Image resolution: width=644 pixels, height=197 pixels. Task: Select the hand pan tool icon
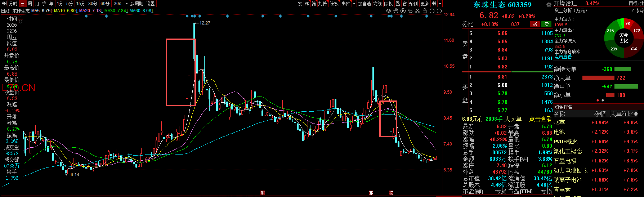396,11
